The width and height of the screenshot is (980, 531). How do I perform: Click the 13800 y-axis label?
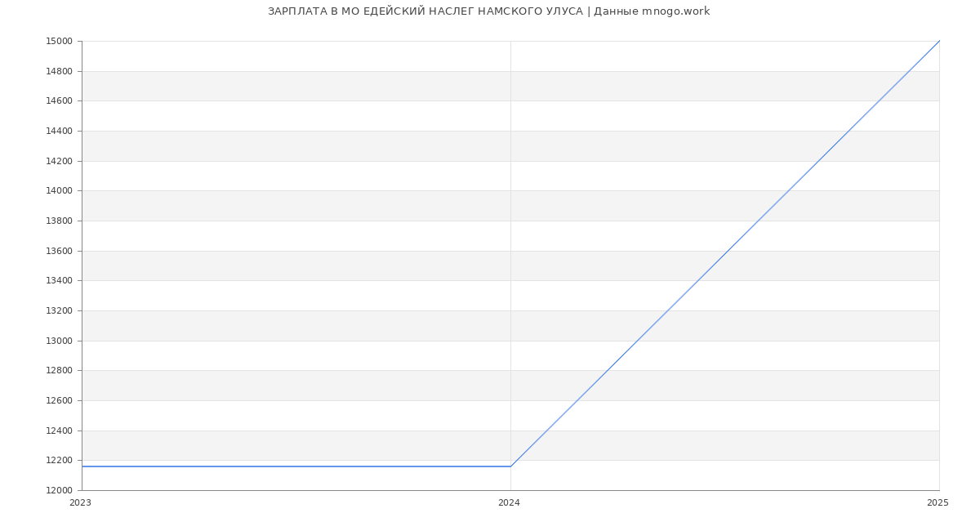[x=59, y=221]
